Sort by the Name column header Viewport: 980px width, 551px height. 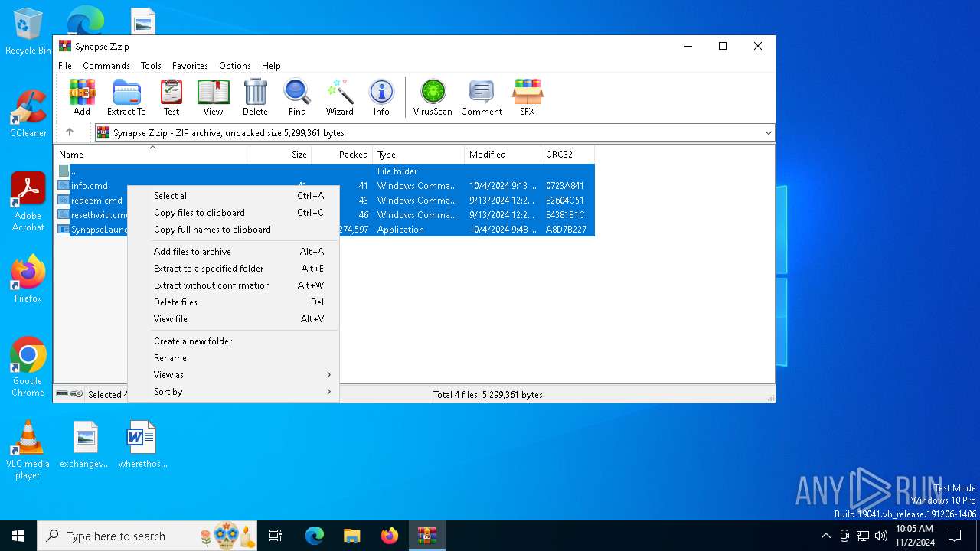(x=152, y=155)
